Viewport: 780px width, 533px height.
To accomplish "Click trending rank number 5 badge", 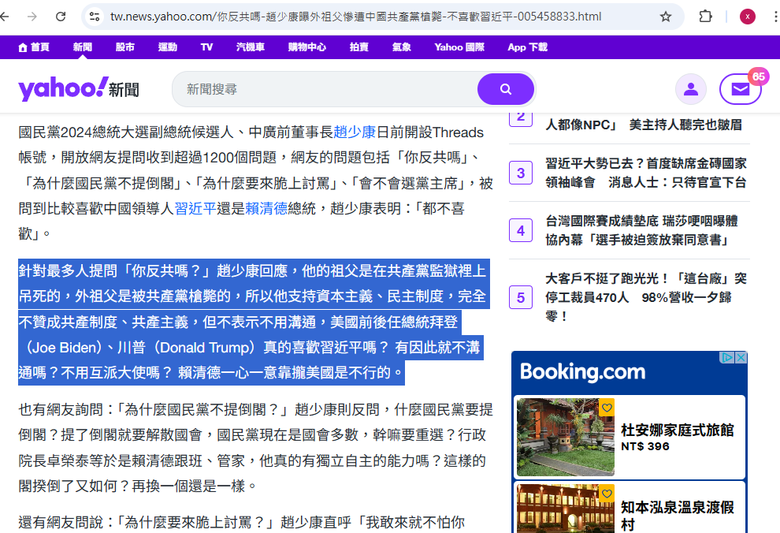I will 521,298.
